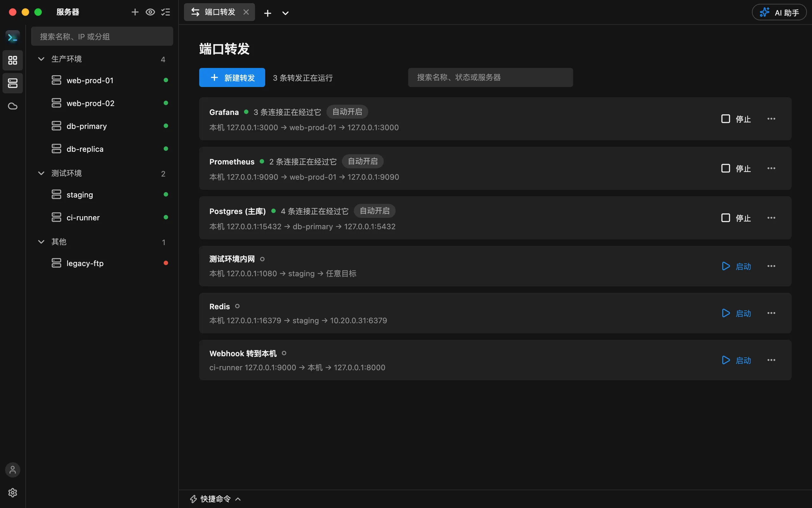The height and width of the screenshot is (508, 812).
Task: Open more options for Grafana
Action: [771, 119]
